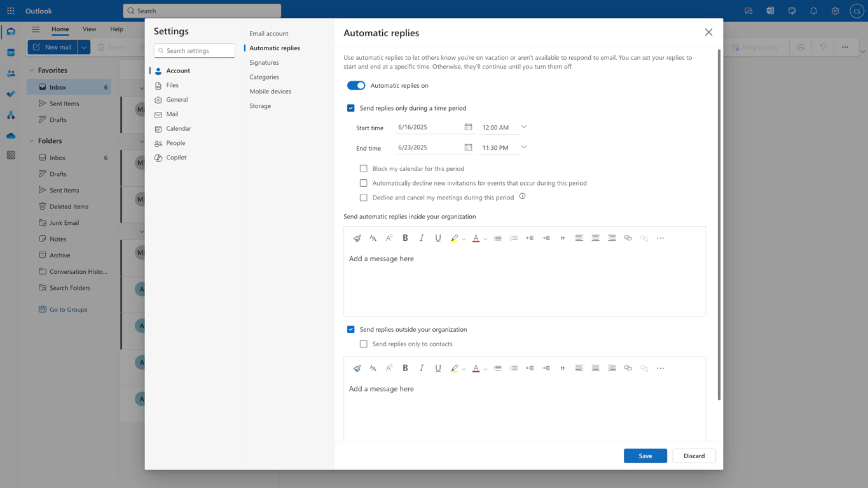Viewport: 868px width, 488px height.
Task: Click the Save button
Action: click(x=645, y=456)
